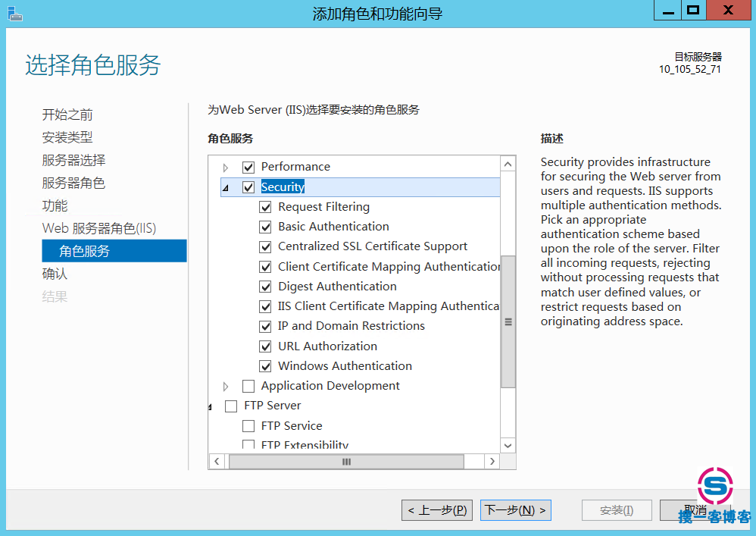Go to 服务器角色 step in sidebar
Image resolution: width=756 pixels, height=536 pixels.
pyautogui.click(x=73, y=183)
